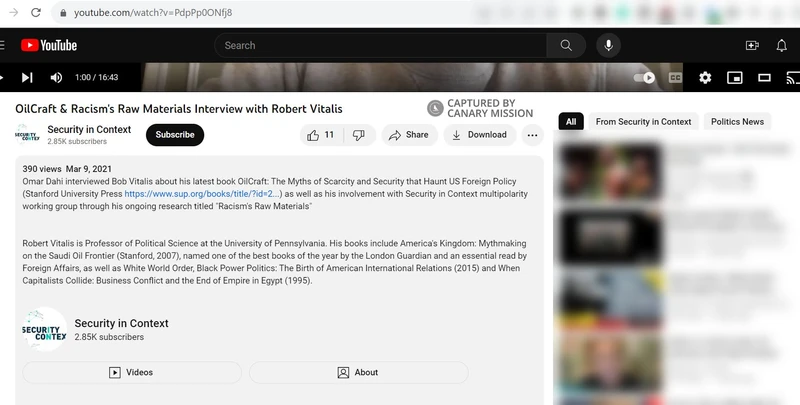
Task: Go forward with the browser arrow
Action: coord(14,12)
